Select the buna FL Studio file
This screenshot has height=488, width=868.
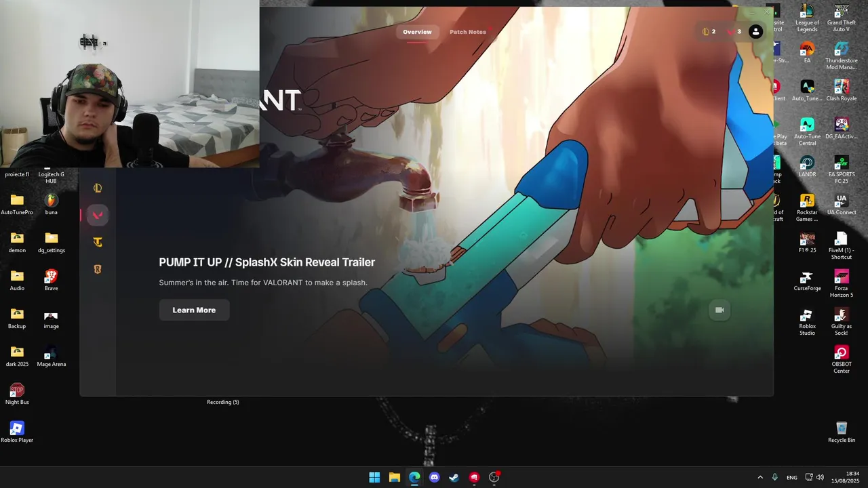click(52, 204)
